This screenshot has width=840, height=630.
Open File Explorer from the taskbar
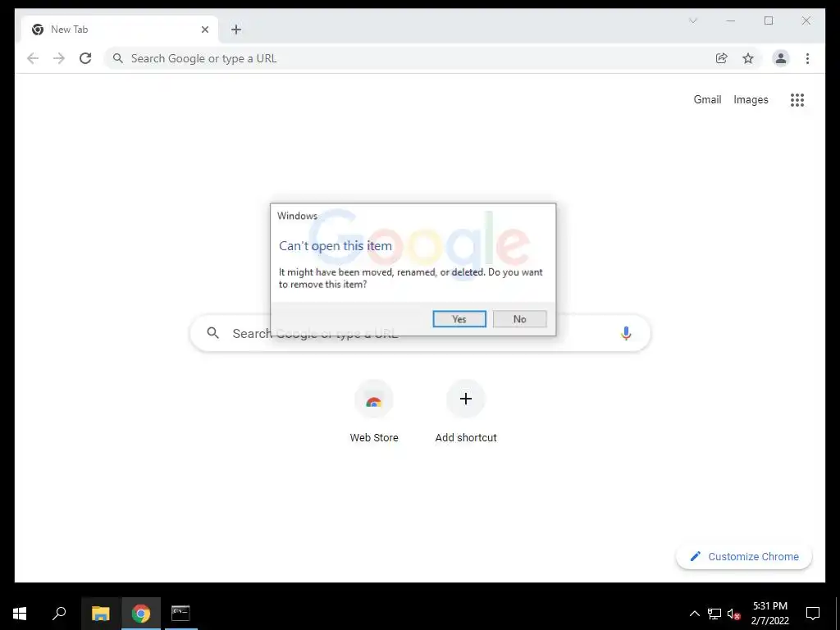[100, 614]
